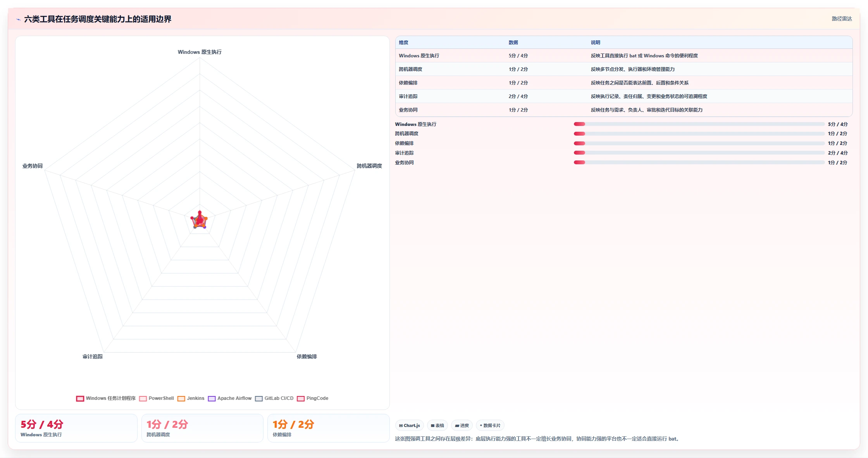The image size is (868, 458).
Task: Toggle the Jenkins legend entry
Action: [x=191, y=398]
